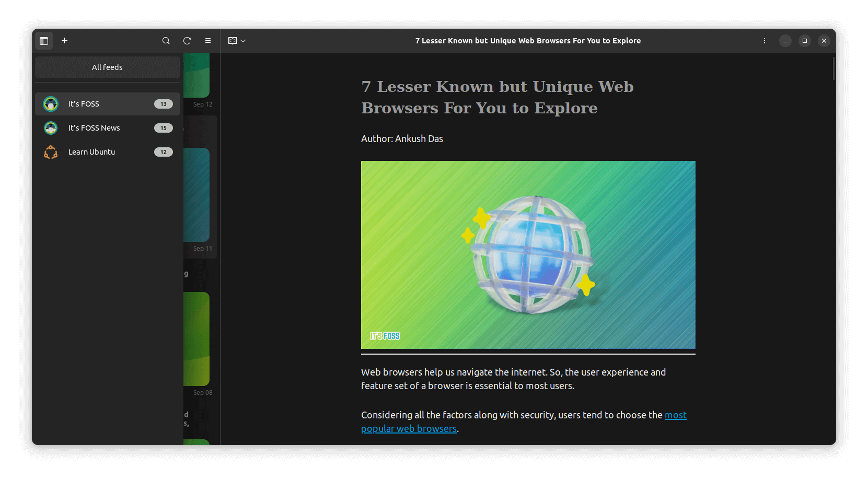This screenshot has height=480, width=868.
Task: Click the author name Ankush Das
Action: [x=419, y=138]
